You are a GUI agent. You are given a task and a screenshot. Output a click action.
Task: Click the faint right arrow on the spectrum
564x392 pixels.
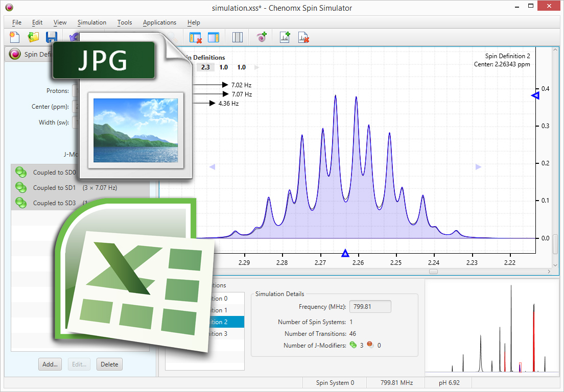pos(478,167)
